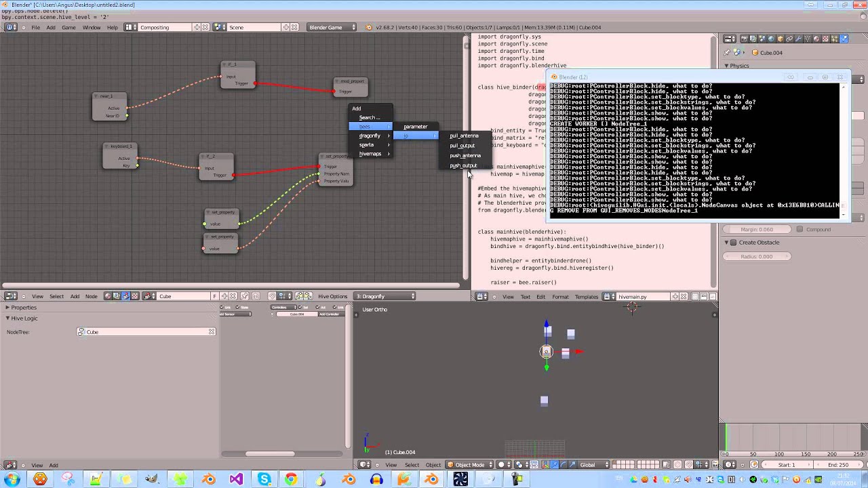Open the Material properties tab icon
The height and width of the screenshot is (488, 868).
816,39
